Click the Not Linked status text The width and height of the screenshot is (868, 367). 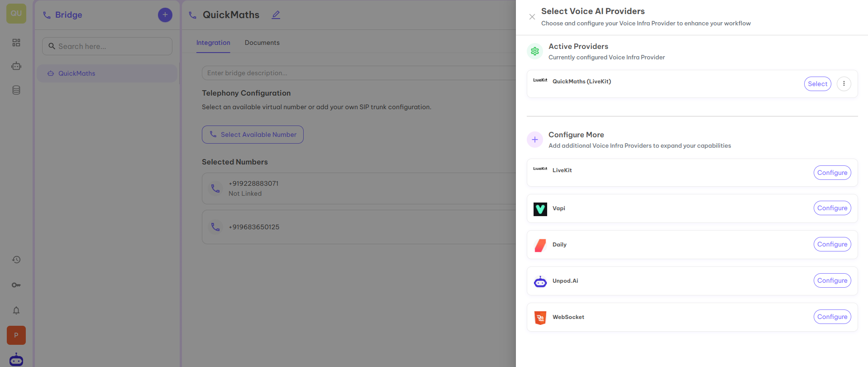(245, 193)
